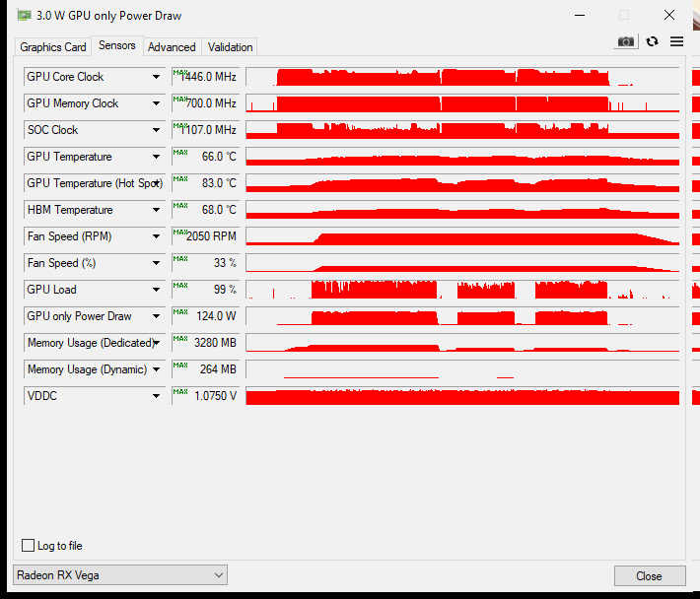Expand the GPU Load dropdown

[156, 290]
